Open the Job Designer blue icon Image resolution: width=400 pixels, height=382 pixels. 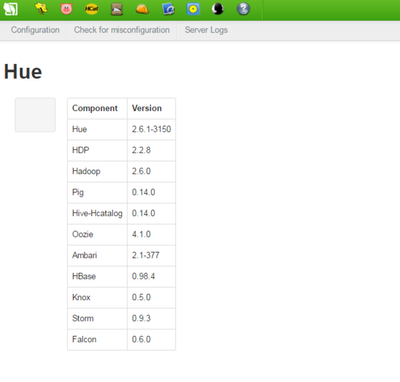pos(168,9)
